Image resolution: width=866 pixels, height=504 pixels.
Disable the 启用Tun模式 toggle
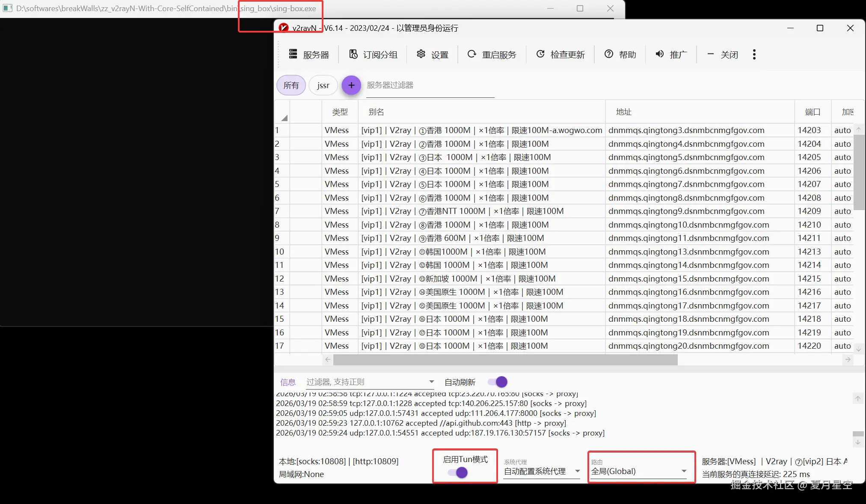[x=459, y=473]
